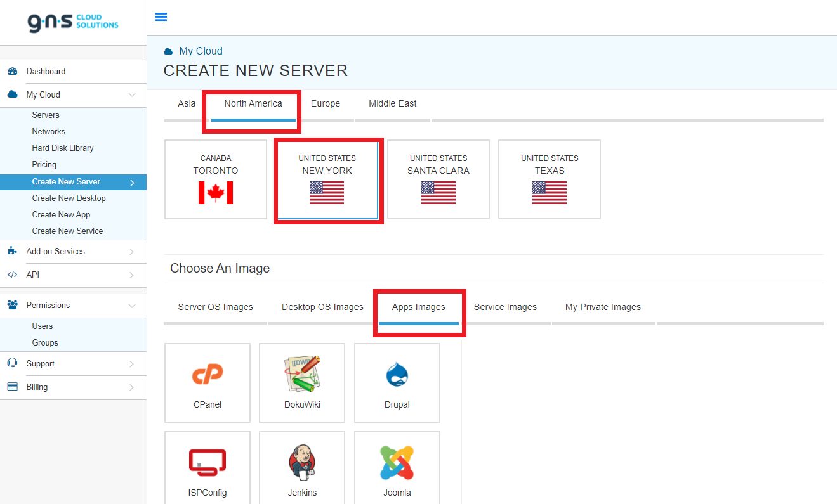Select the Drupal app image
This screenshot has height=504, width=837.
point(397,383)
